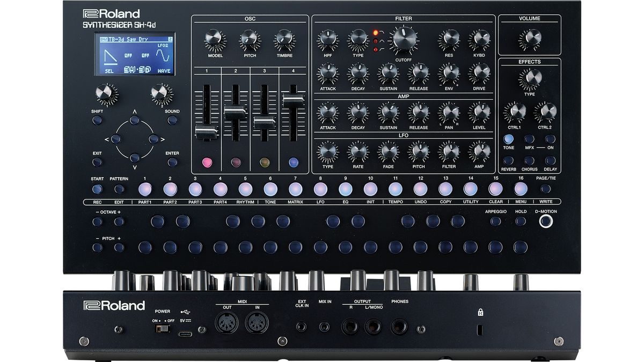Click the LFO RATE knob

tap(358, 152)
